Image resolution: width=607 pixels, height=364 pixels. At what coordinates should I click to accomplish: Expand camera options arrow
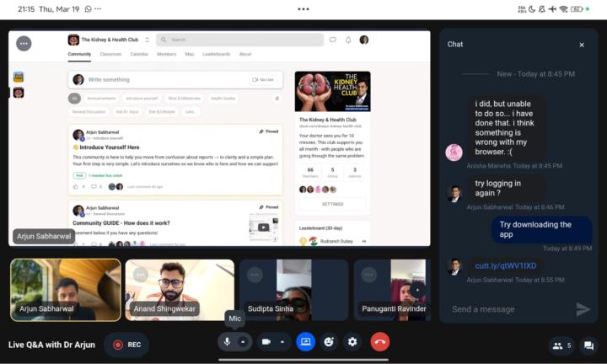click(x=282, y=342)
